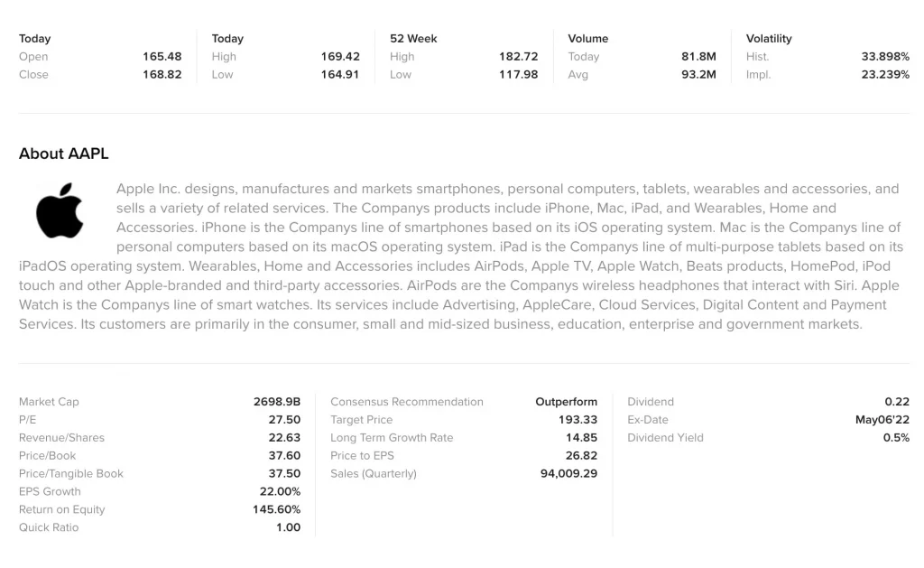Image resolution: width=924 pixels, height=568 pixels.
Task: Click the average volume value 93.2M
Action: [x=698, y=75]
